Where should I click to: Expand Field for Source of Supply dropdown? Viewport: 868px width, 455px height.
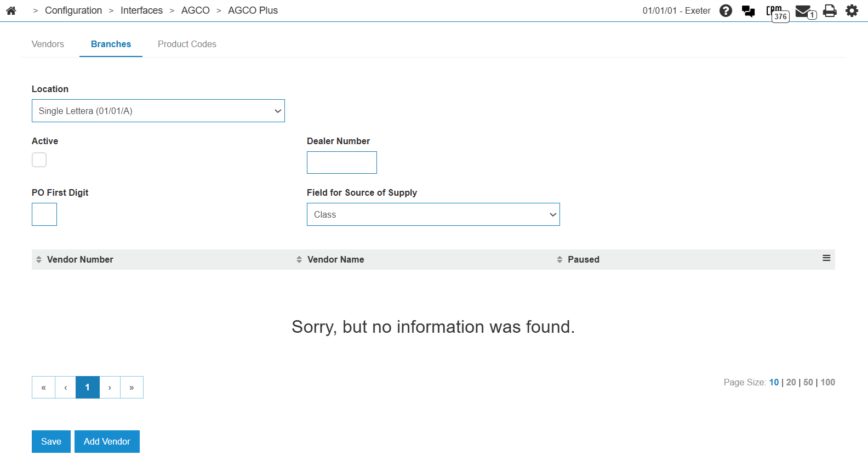pos(433,214)
